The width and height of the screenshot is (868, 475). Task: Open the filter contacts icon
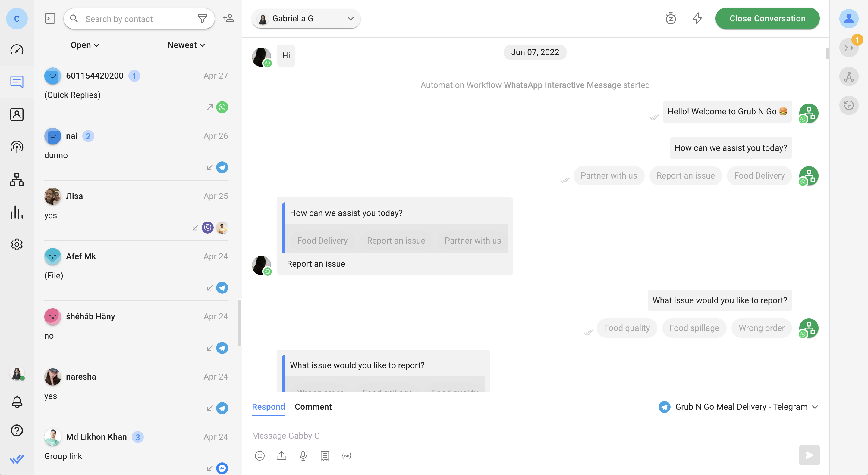click(x=203, y=18)
